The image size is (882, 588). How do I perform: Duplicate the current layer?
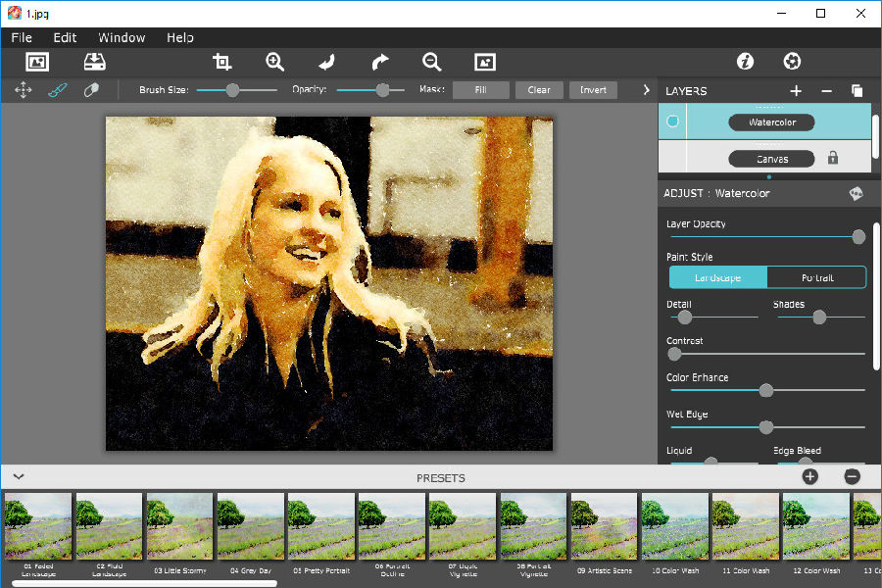click(x=857, y=91)
